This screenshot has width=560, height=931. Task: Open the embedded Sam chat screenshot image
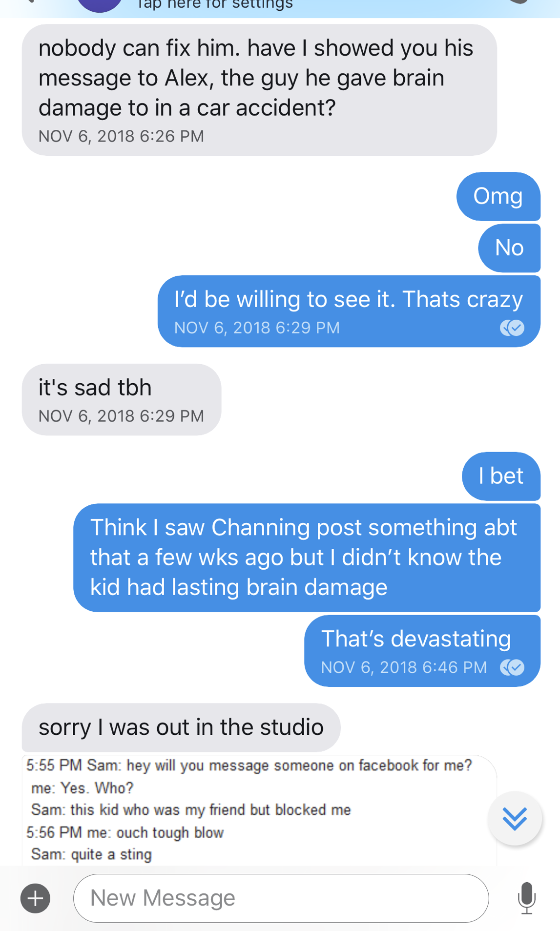coord(259,810)
